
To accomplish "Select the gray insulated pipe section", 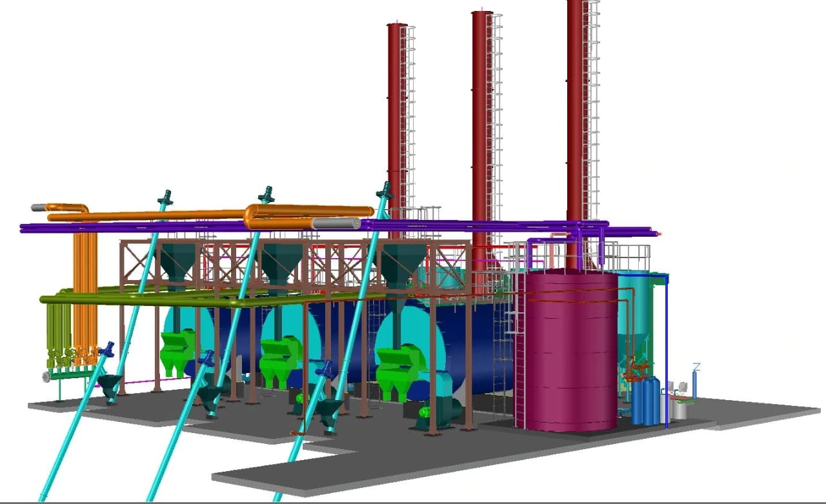I will (336, 223).
